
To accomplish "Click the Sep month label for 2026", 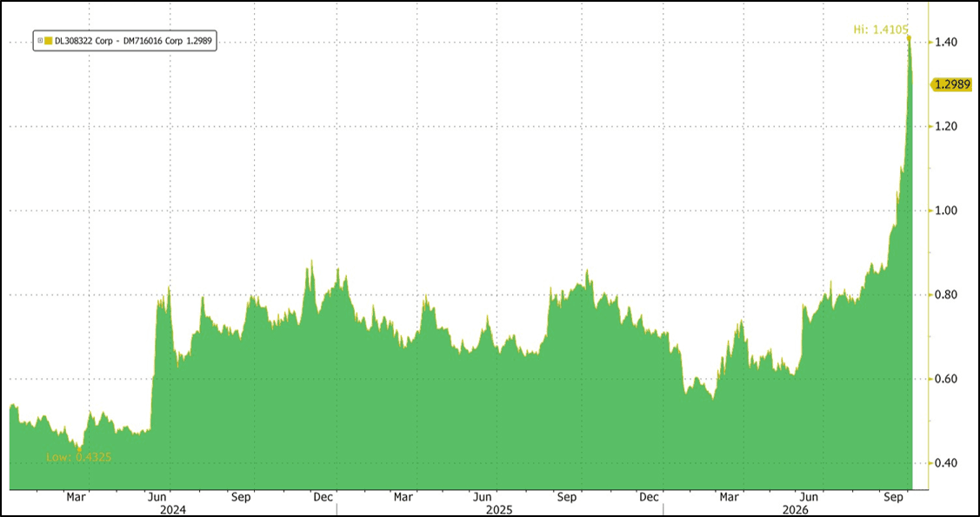I will point(894,498).
